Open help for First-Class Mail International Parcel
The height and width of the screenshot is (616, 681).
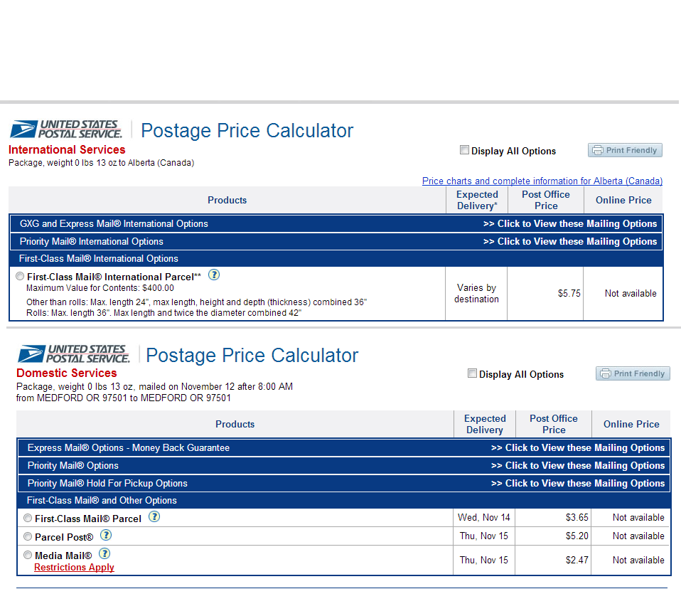(x=214, y=275)
